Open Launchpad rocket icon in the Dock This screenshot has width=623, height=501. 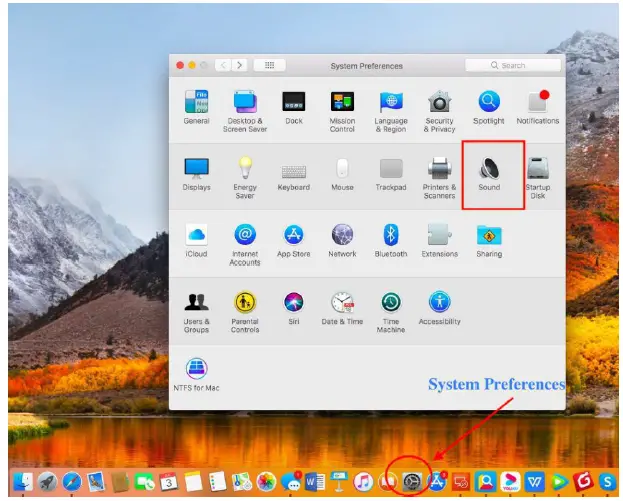point(47,482)
